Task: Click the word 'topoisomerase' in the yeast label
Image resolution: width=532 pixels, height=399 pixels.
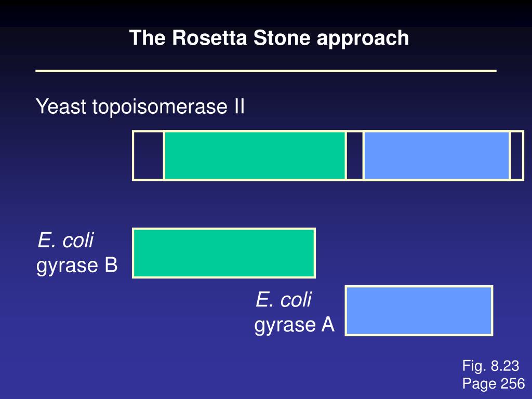Action: coord(159,107)
